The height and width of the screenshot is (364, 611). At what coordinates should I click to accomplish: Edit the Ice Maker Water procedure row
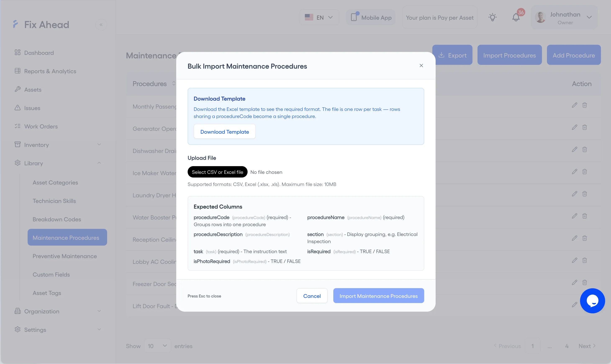tap(574, 172)
